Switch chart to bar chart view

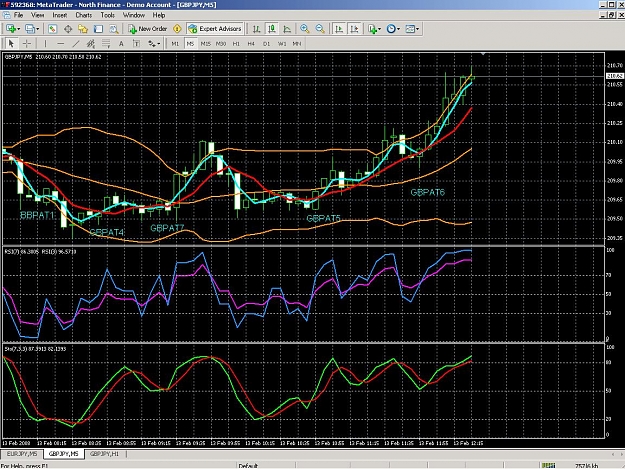tap(257, 29)
